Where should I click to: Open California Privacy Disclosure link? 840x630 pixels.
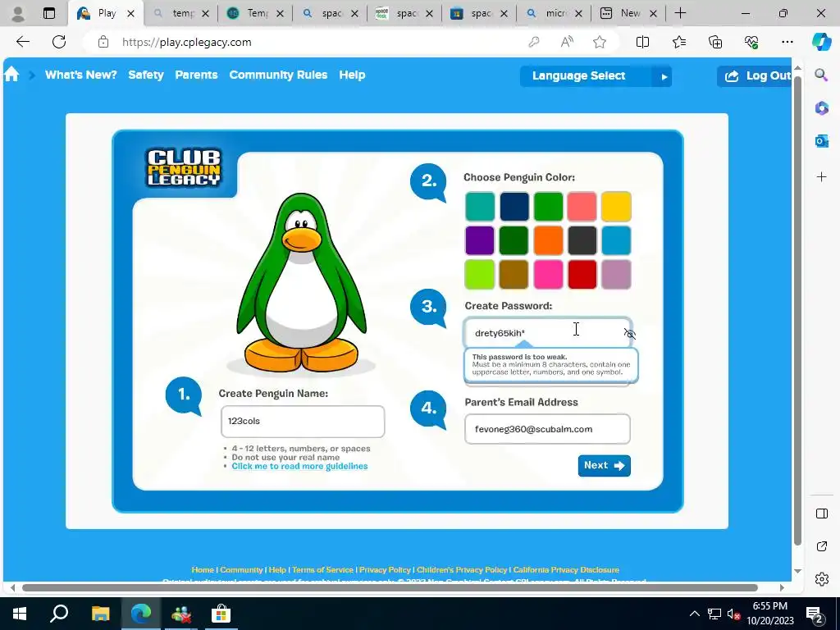pos(566,569)
